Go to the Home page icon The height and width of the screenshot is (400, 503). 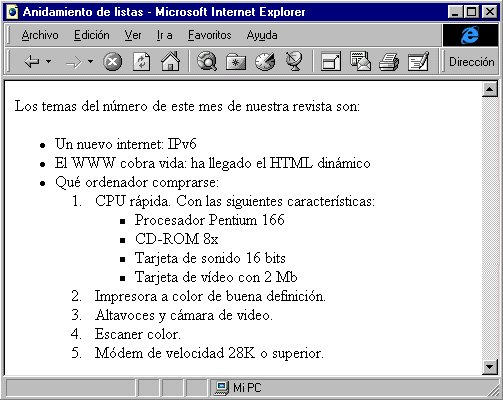tap(170, 61)
